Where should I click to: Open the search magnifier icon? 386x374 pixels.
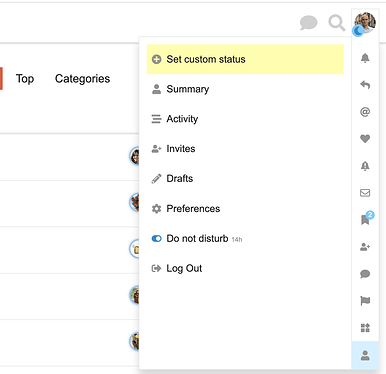[x=337, y=23]
